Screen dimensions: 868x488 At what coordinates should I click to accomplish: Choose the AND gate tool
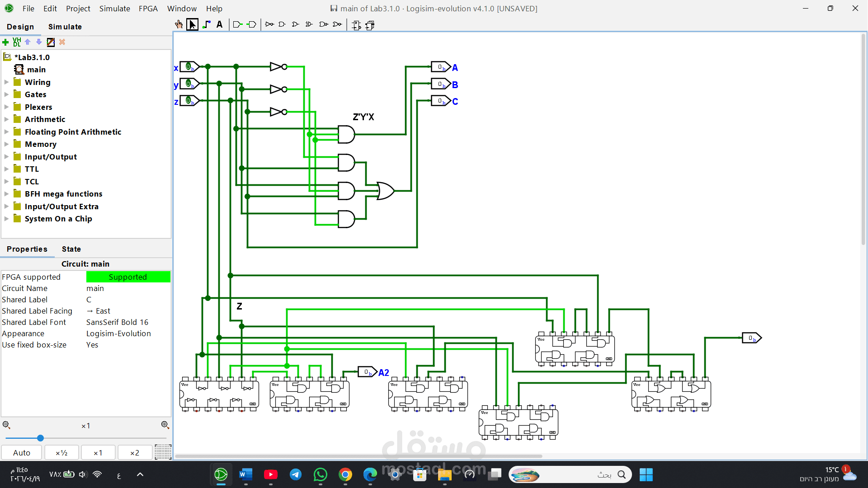coord(282,25)
